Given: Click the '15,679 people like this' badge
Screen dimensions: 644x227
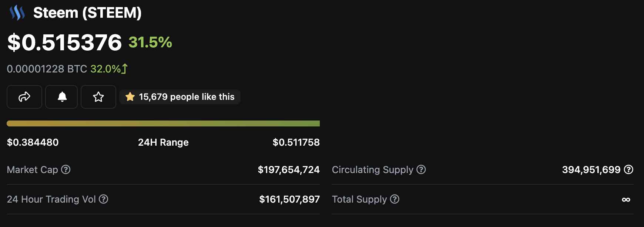Looking at the screenshot, I should (180, 97).
